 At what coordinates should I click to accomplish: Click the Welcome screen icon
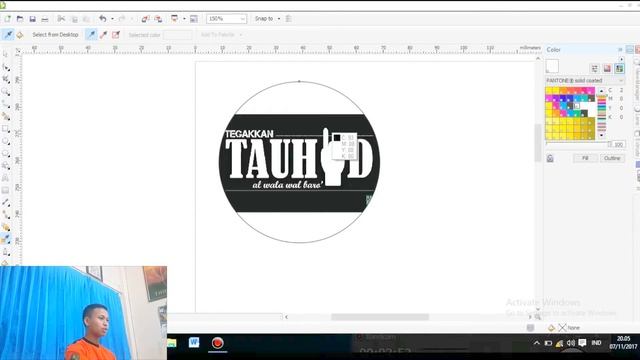coord(194,19)
